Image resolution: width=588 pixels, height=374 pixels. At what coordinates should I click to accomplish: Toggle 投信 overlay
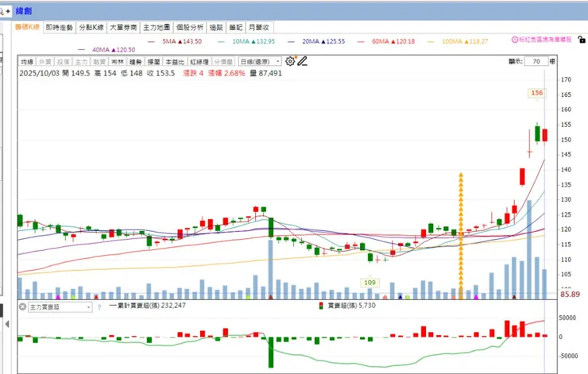[x=63, y=61]
